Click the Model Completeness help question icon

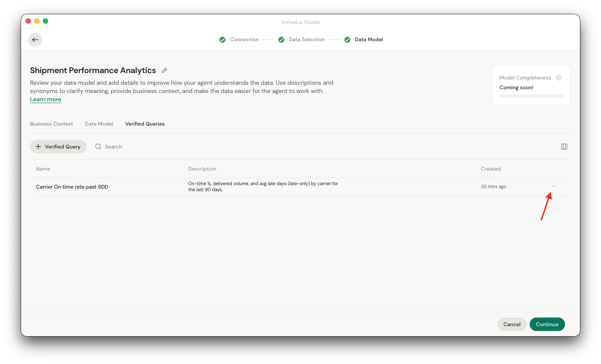[559, 78]
